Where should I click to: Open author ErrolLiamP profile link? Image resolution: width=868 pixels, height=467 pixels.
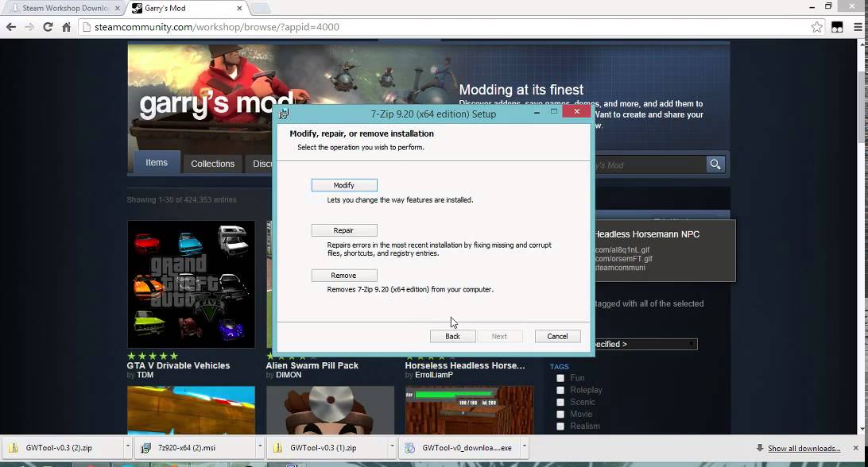pos(434,375)
